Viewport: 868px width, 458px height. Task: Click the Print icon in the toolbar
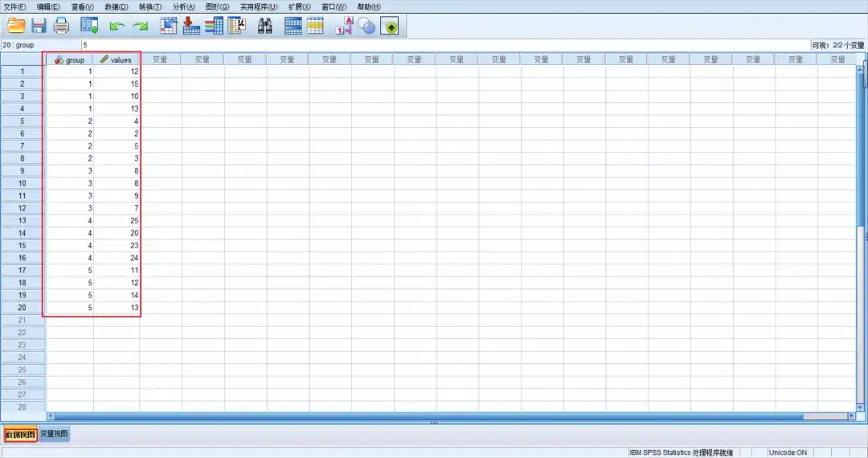point(61,26)
